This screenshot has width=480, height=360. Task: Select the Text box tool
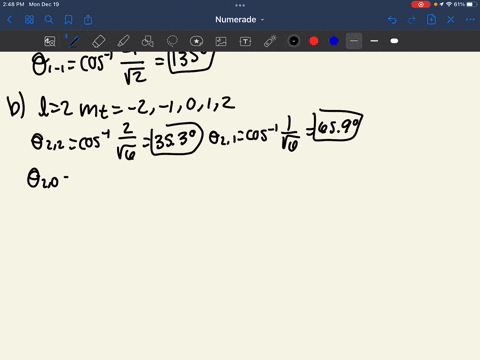tap(245, 41)
